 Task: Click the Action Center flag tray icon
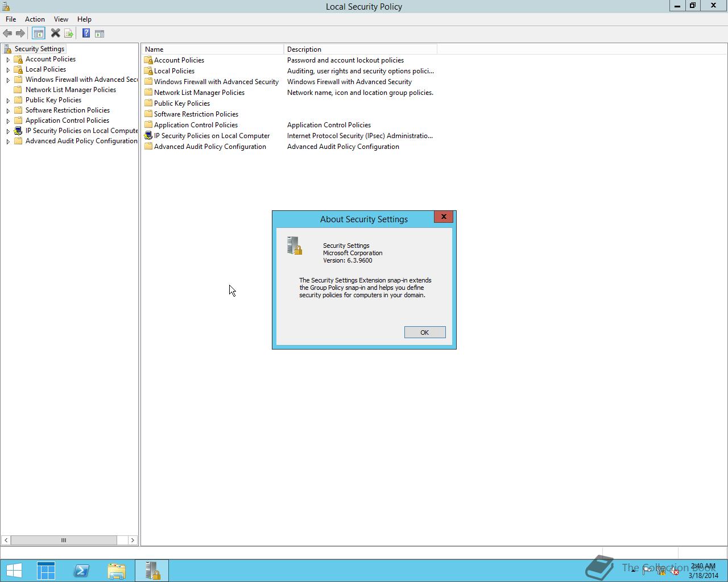pos(647,571)
